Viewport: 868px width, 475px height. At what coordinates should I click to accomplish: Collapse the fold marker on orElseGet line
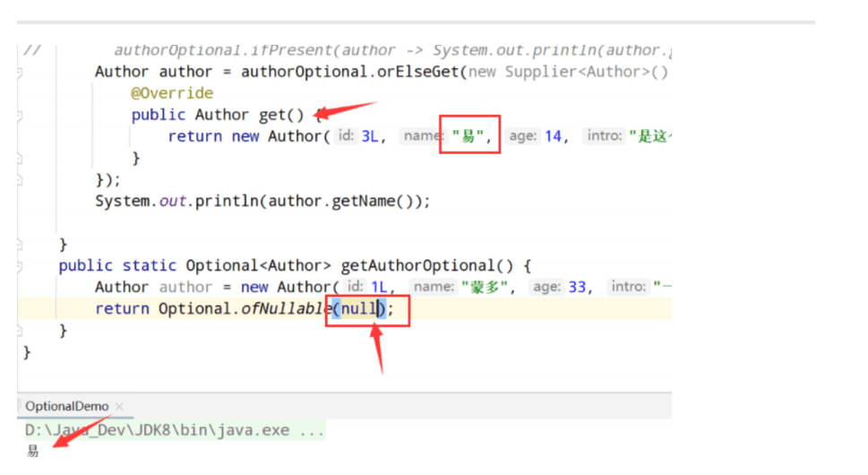click(19, 72)
